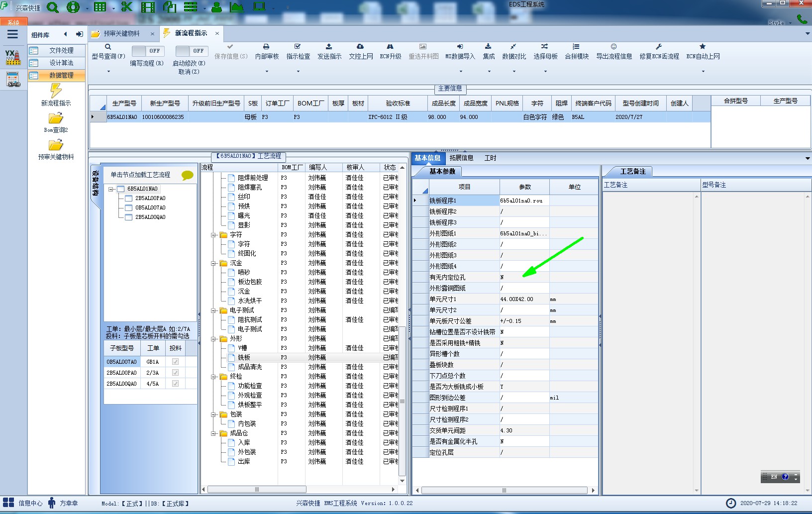Collapse the 字符 process folder
The image size is (812, 514).
tap(213, 235)
